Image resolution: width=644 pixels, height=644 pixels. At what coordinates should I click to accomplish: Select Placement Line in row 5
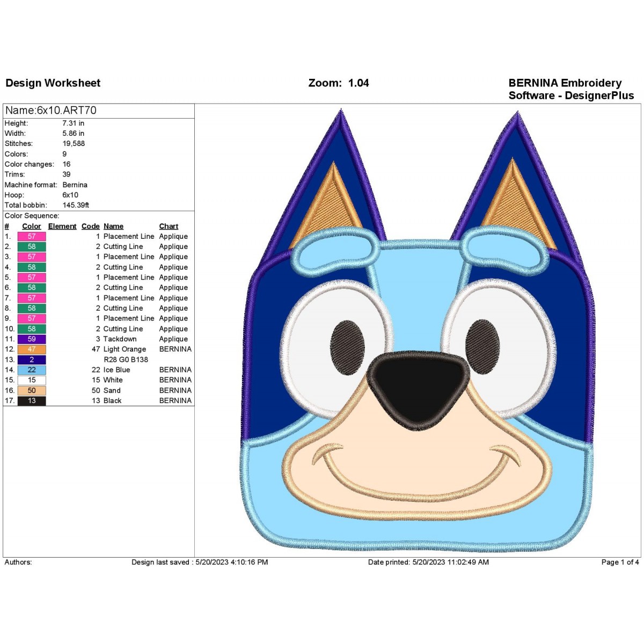[x=129, y=277]
